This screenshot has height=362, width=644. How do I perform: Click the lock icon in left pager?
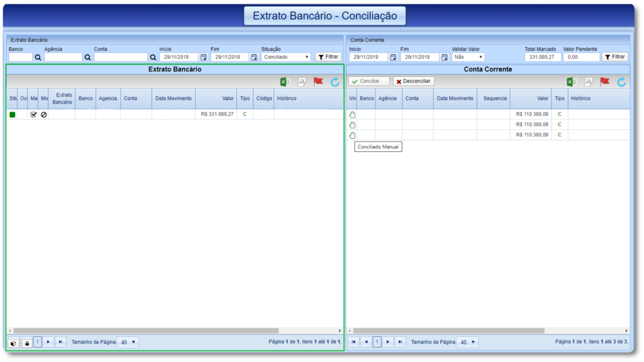tap(26, 343)
